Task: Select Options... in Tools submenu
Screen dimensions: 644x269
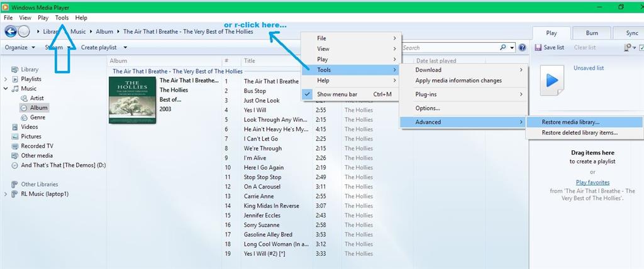Action: click(x=464, y=109)
